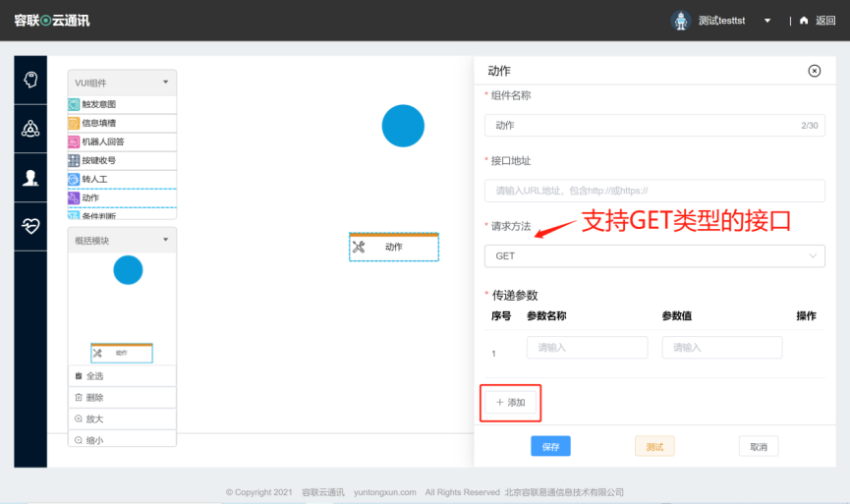Click the 组件名称 input field
The width and height of the screenshot is (850, 504).
tap(654, 125)
